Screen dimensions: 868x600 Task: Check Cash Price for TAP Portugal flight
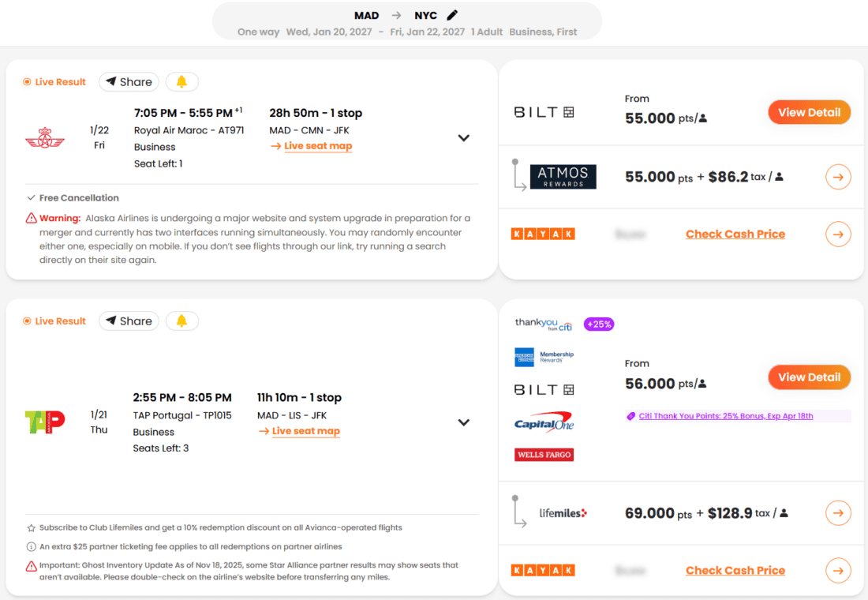[x=735, y=571]
